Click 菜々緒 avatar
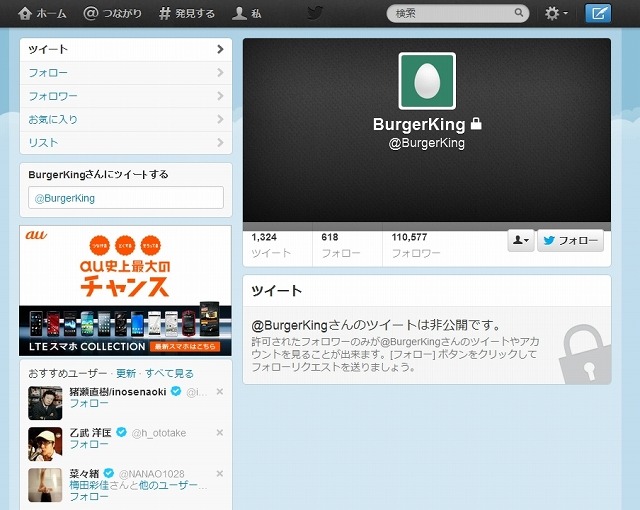The height and width of the screenshot is (510, 640). tap(45, 485)
